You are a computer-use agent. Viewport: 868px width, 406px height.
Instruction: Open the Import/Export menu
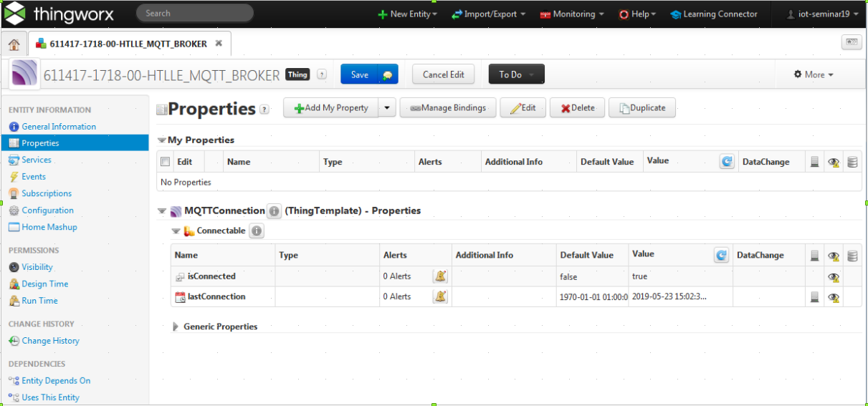tap(489, 14)
